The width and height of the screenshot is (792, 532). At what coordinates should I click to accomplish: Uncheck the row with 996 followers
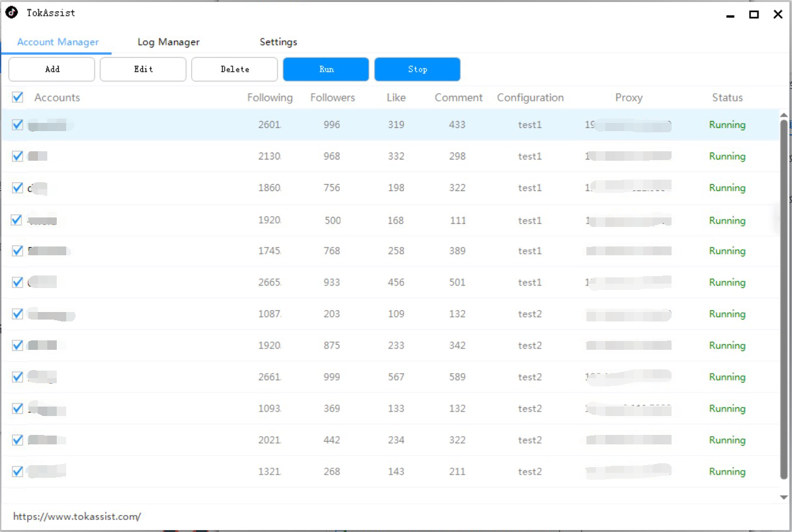tap(18, 125)
